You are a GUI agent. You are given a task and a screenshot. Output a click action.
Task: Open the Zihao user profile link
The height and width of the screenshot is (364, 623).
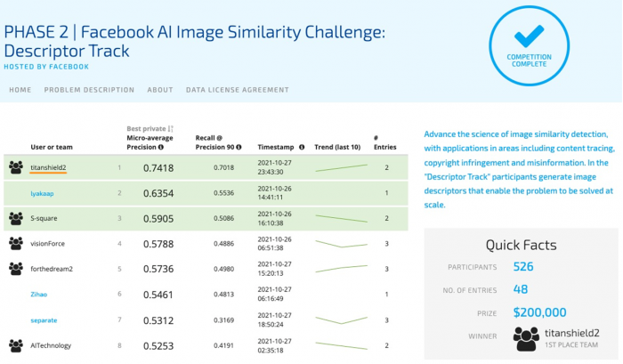(38, 295)
